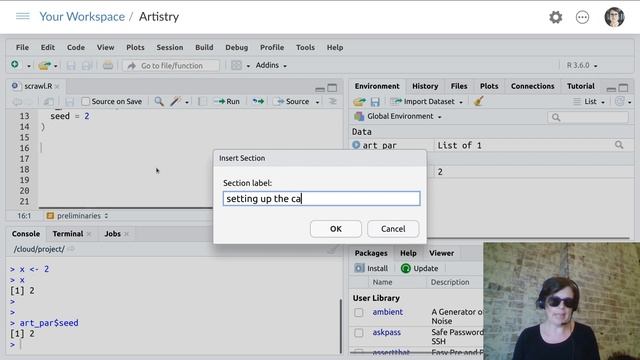Screen dimensions: 640x360
Task: Open new file dropdown arrow
Action: [x=29, y=66]
